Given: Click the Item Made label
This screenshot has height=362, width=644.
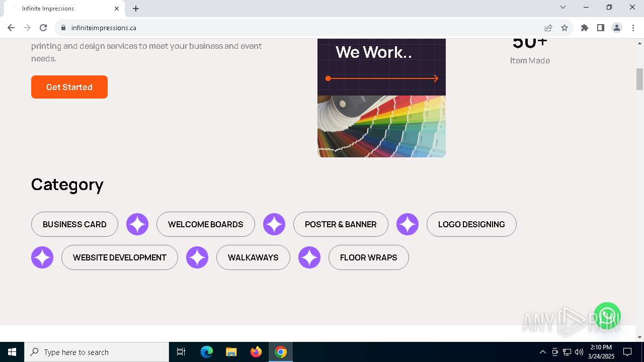Looking at the screenshot, I should tap(530, 60).
